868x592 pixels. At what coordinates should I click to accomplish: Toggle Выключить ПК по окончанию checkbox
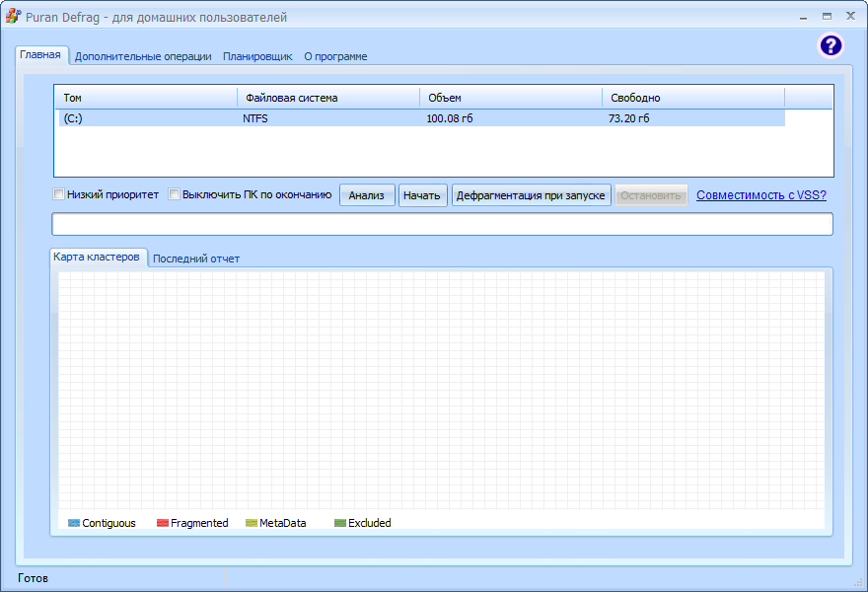click(x=174, y=194)
